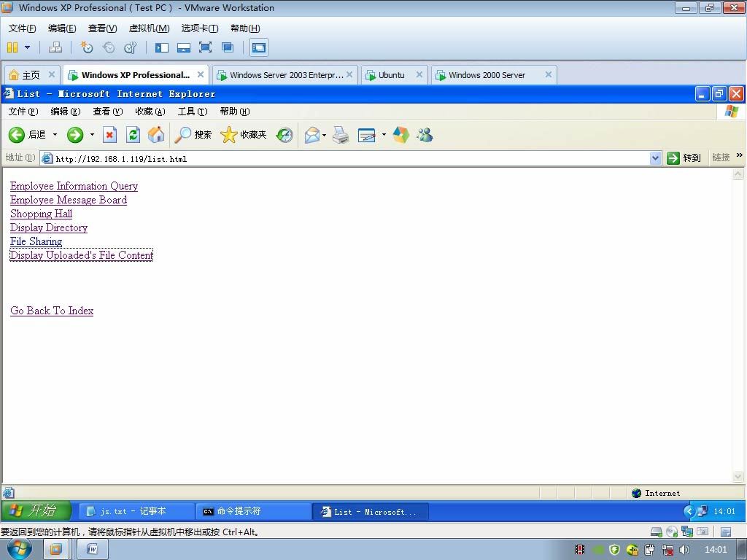Open dropdown arrow next to edit icon
This screenshot has width=747, height=560.
tap(384, 135)
